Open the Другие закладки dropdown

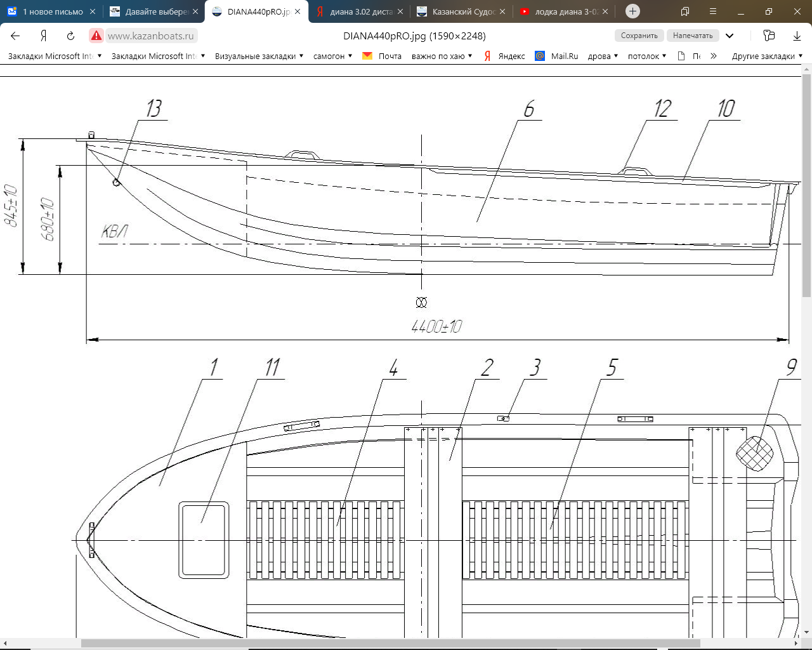tap(766, 56)
